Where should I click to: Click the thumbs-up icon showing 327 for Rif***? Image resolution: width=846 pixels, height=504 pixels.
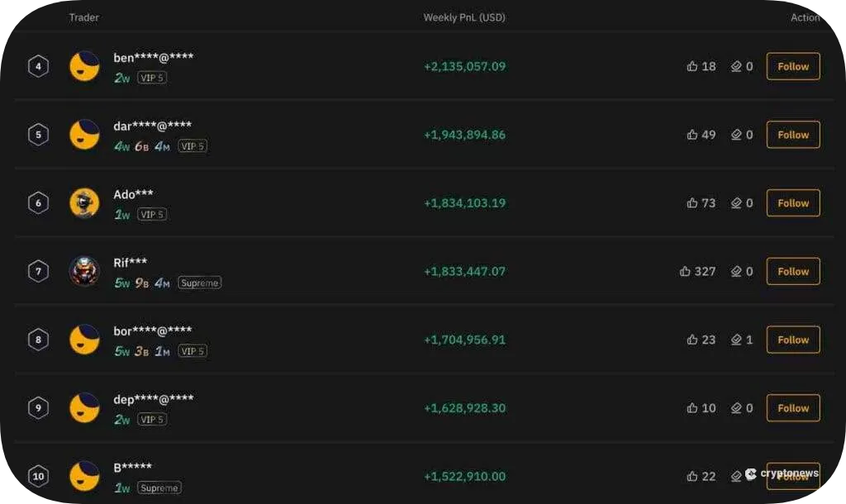click(x=684, y=271)
